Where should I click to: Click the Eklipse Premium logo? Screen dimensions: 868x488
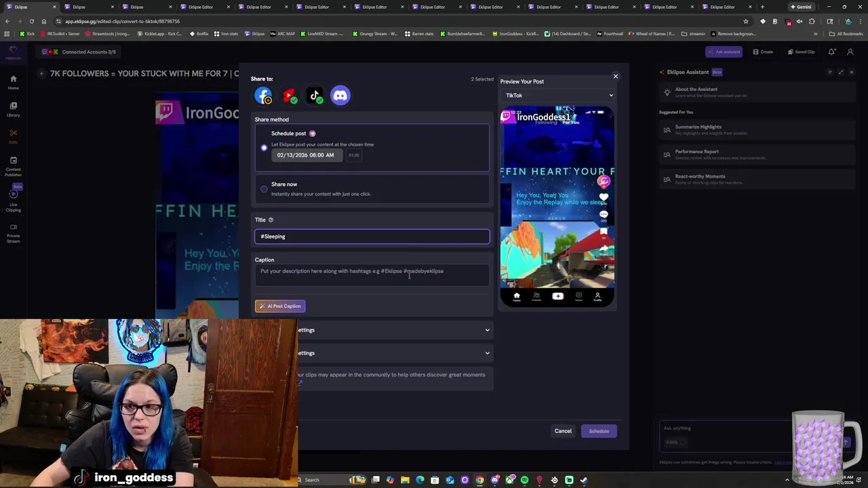(13, 52)
